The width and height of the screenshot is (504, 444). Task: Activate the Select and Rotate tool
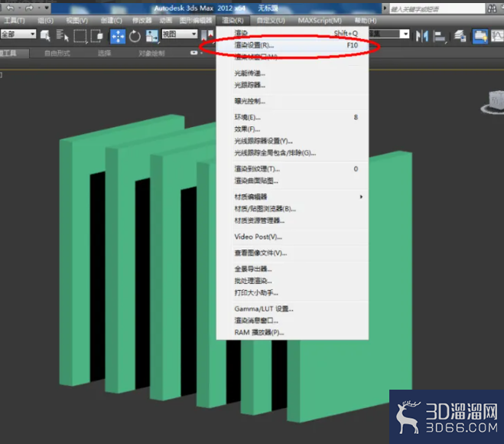coord(135,36)
